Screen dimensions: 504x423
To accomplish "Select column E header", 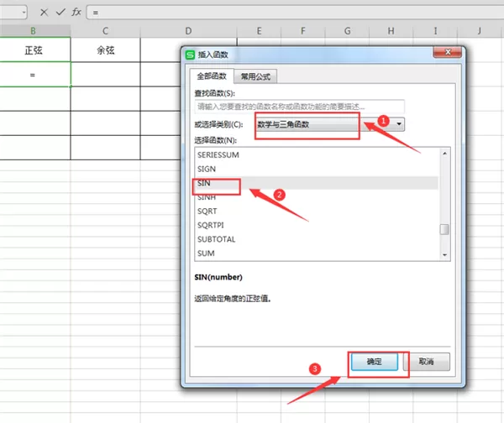I will click(259, 31).
